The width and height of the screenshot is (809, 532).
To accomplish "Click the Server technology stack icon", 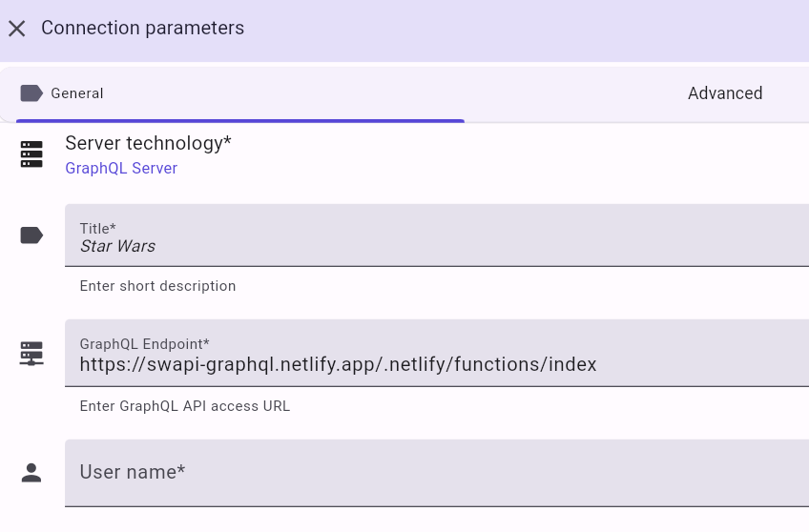I will pos(31,153).
